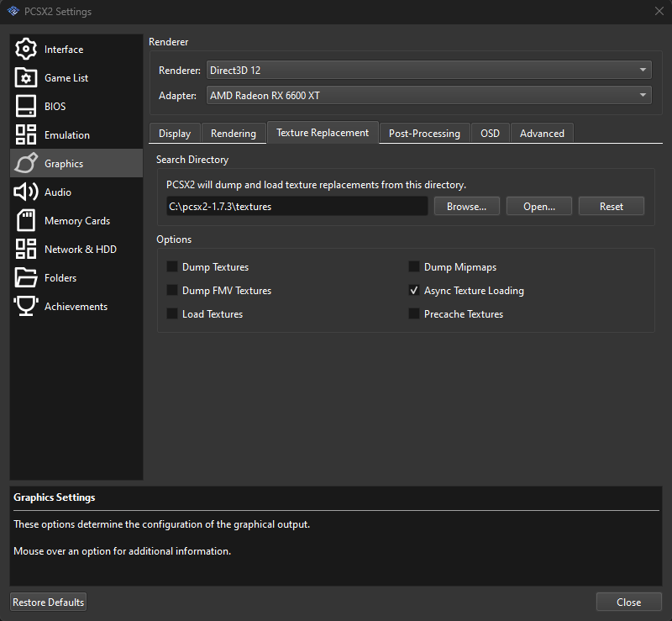
Task: Close the PCSX2 Settings window
Action: pos(659,11)
